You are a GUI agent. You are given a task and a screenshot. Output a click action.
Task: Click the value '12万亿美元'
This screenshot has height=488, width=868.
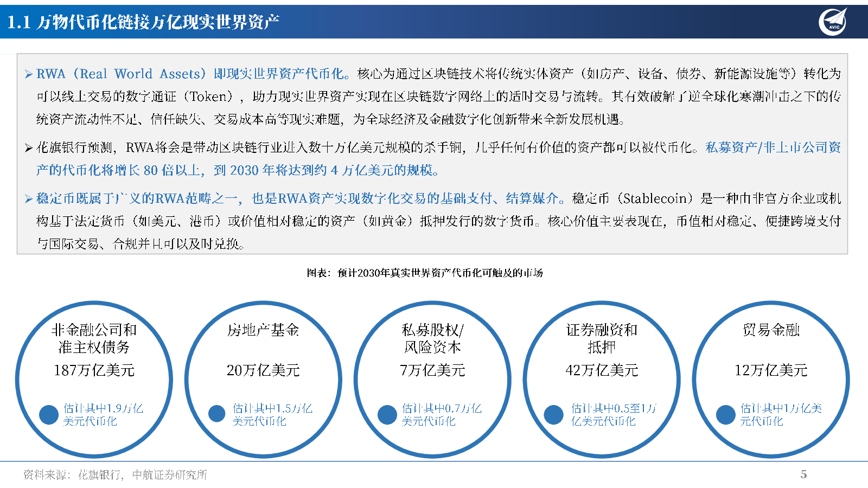coord(771,370)
